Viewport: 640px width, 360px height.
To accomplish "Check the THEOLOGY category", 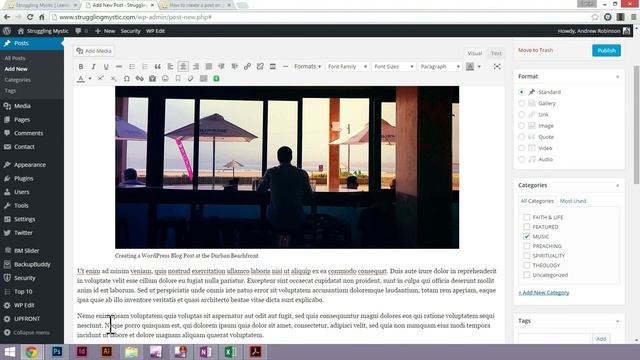I will point(527,265).
